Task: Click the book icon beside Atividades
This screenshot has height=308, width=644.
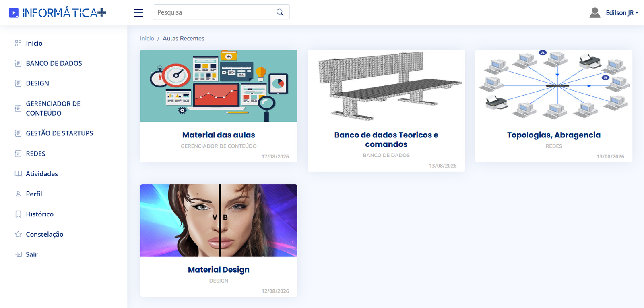Action: coord(18,174)
